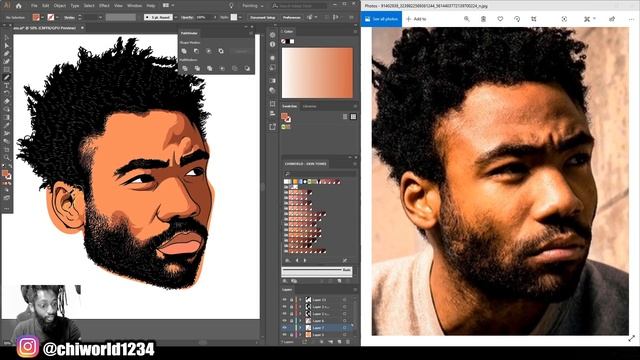Select the Selection tool in Illustrator toolbar
The height and width of the screenshot is (360, 640).
click(7, 38)
